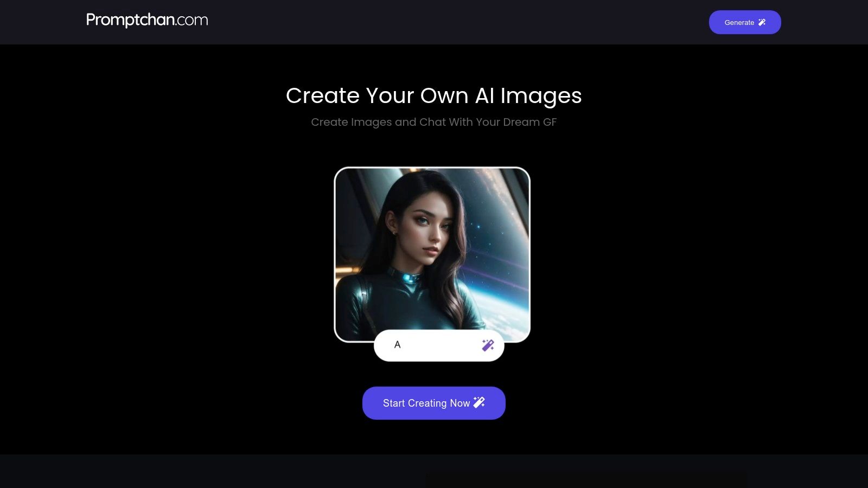Click the .com portion of the site logo
868x488 pixels.
click(192, 20)
